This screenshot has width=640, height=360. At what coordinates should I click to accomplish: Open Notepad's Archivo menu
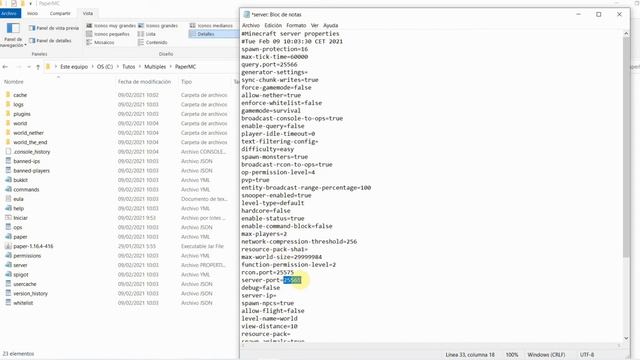(251, 25)
